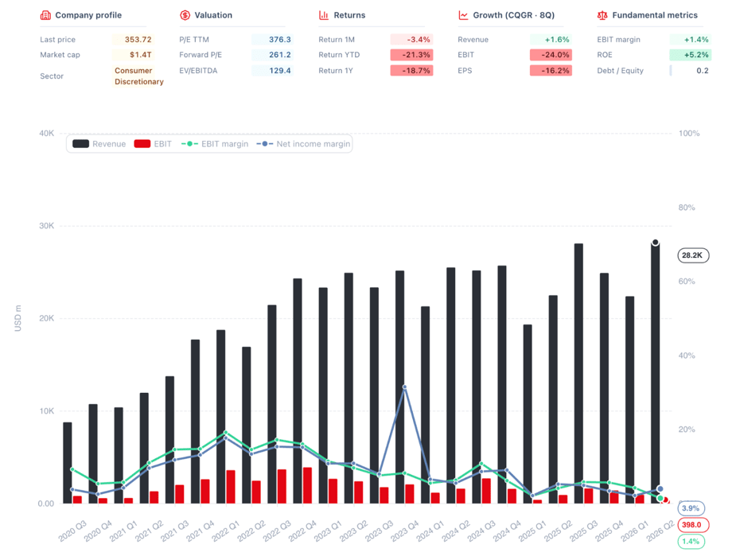Toggle EBIT series in chart legend

point(153,144)
